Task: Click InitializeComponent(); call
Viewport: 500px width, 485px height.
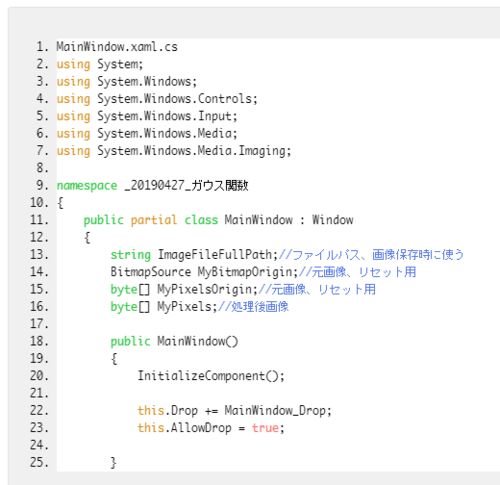Action: tap(211, 376)
